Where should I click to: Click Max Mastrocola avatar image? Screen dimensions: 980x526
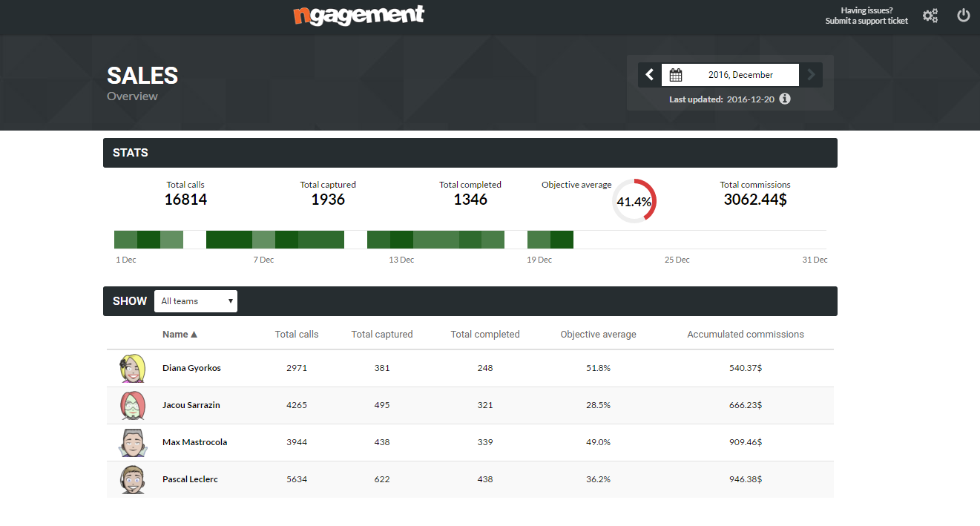[x=131, y=443]
